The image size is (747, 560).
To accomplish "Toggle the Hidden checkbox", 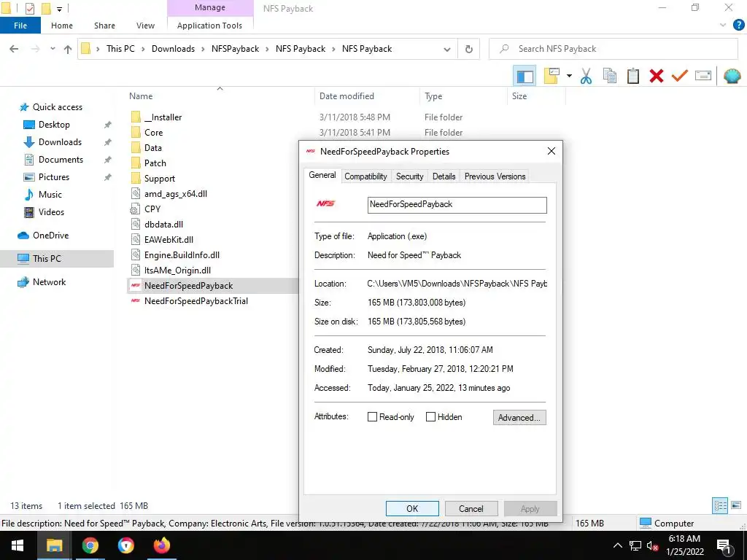I will point(430,417).
